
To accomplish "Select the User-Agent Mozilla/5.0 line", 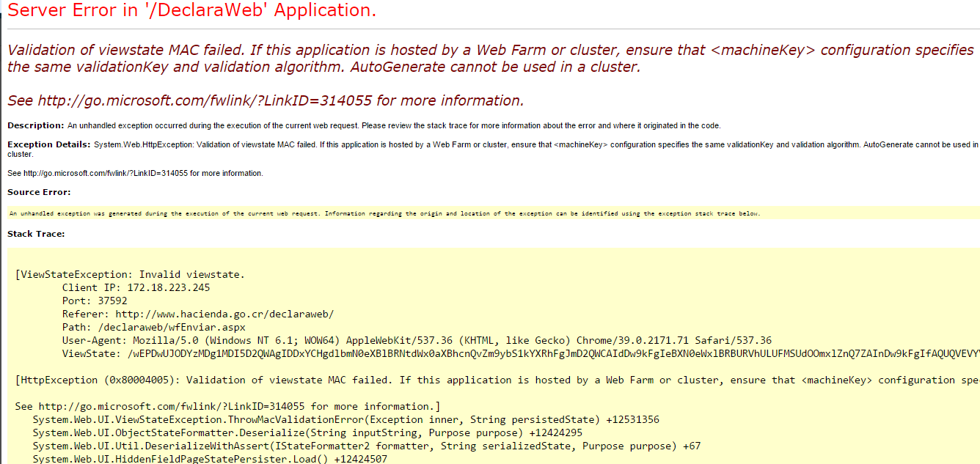I will point(417,340).
